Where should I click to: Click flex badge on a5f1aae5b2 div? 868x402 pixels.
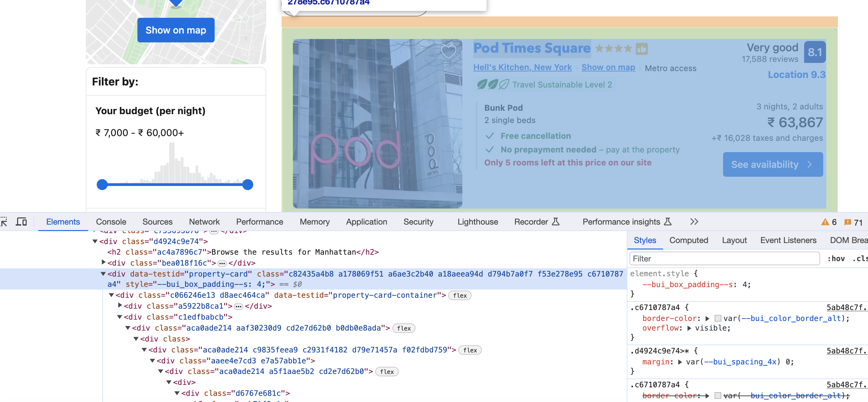[x=387, y=372]
